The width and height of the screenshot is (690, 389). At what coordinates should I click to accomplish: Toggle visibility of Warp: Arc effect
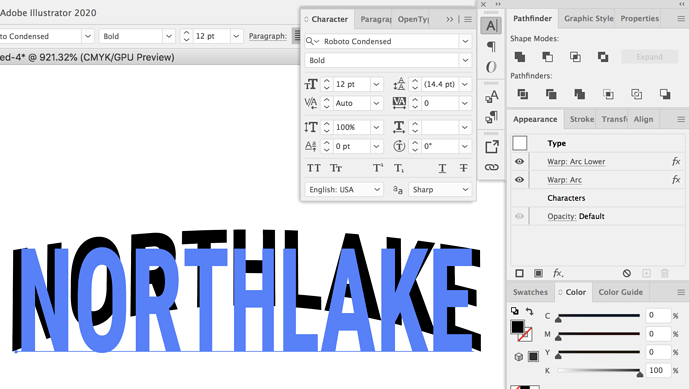pos(519,180)
